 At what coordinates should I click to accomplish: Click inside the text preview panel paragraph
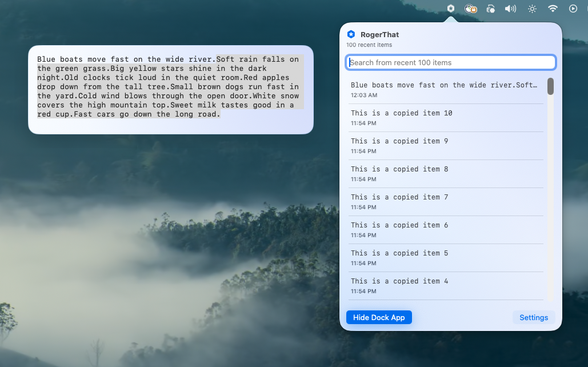(170, 87)
